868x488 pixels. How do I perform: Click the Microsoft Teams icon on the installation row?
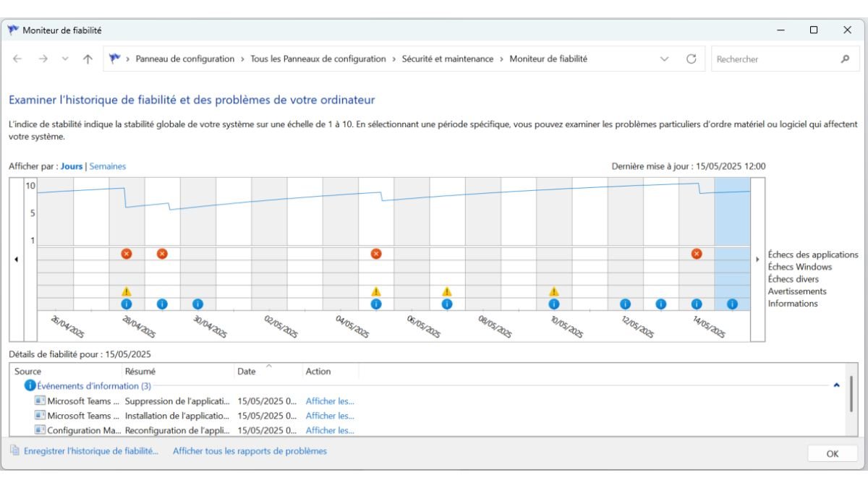[39, 416]
